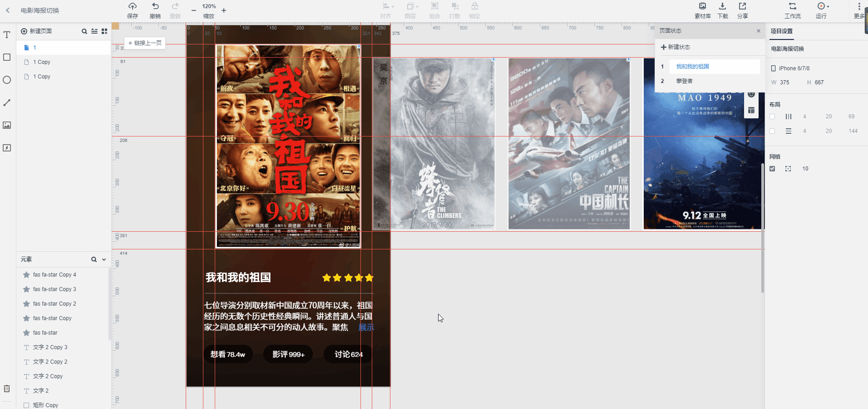Click the layout template icon on floating toolbar
Screen dimensions: 868x409
point(751,110)
